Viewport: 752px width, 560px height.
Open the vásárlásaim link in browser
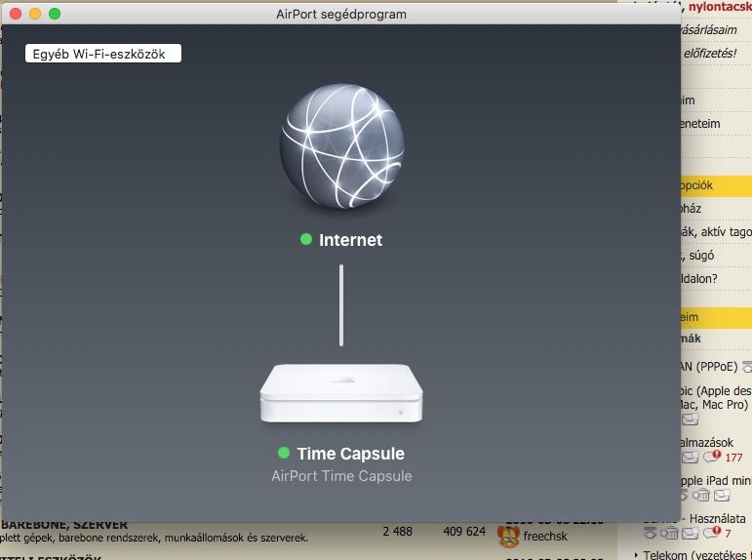pyautogui.click(x=709, y=29)
